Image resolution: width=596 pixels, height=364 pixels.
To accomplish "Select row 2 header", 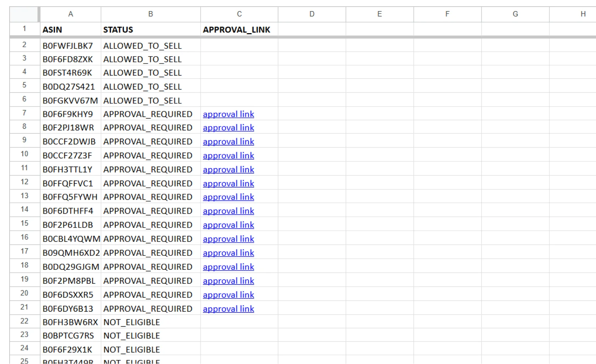I will 24,45.
